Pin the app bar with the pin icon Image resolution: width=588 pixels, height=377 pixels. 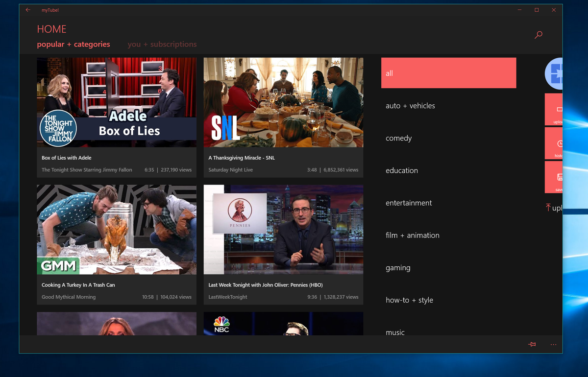click(532, 344)
